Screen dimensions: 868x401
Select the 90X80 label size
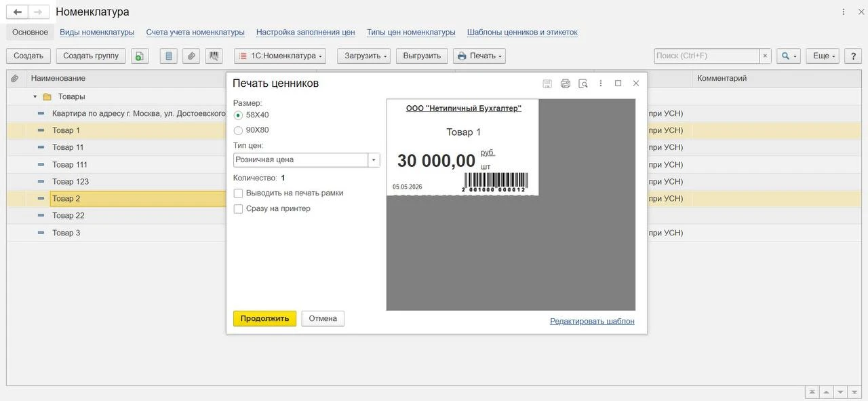pyautogui.click(x=238, y=130)
